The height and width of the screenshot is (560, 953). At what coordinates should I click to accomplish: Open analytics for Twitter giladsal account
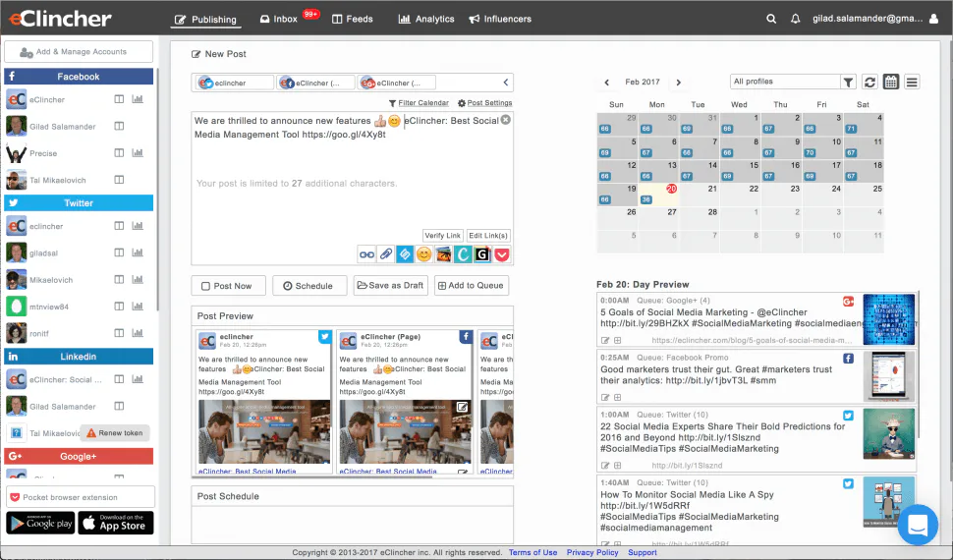[x=138, y=252]
